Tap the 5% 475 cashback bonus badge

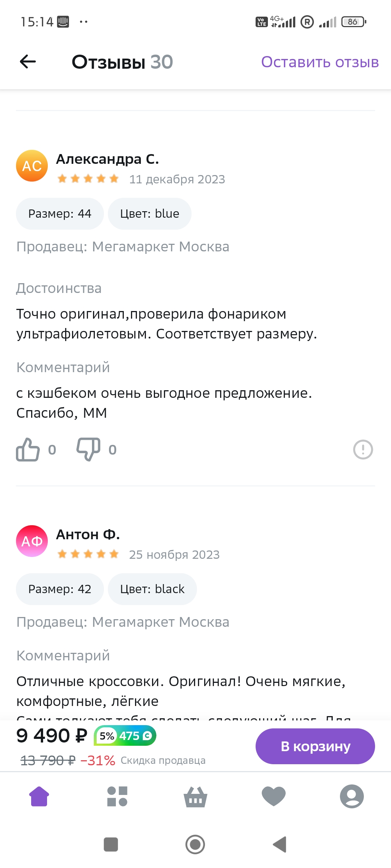125,736
